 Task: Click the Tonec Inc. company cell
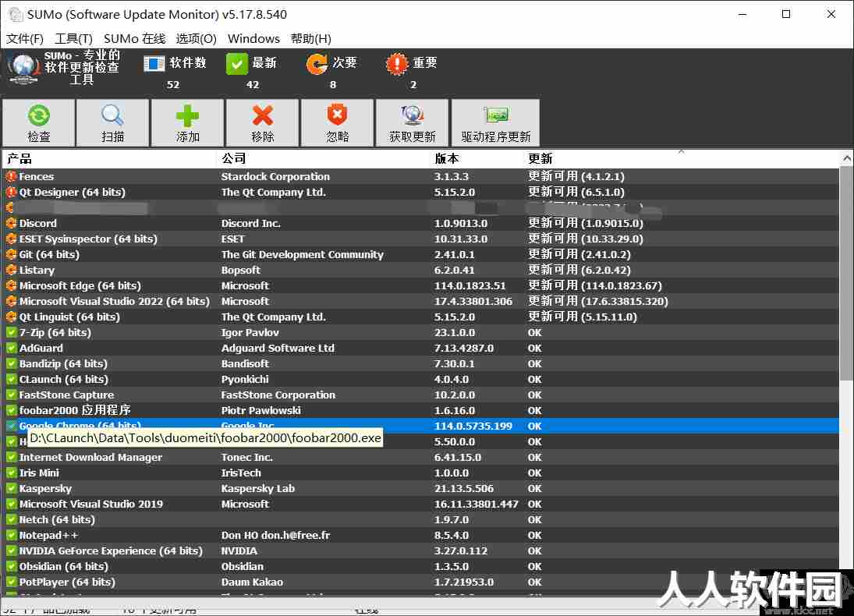point(246,458)
